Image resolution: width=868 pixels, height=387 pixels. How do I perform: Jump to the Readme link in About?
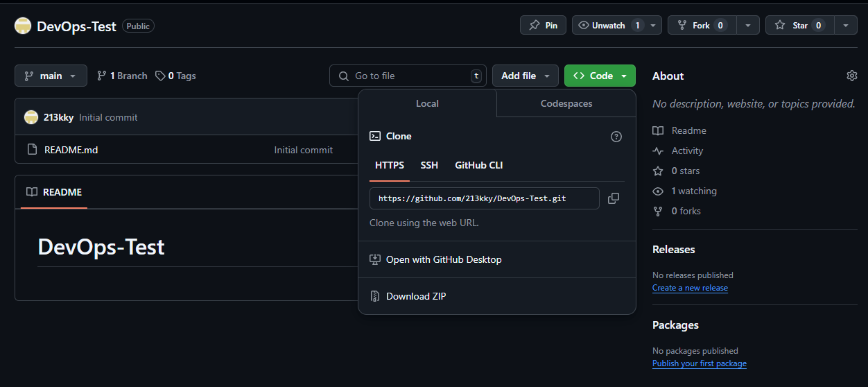(679, 130)
